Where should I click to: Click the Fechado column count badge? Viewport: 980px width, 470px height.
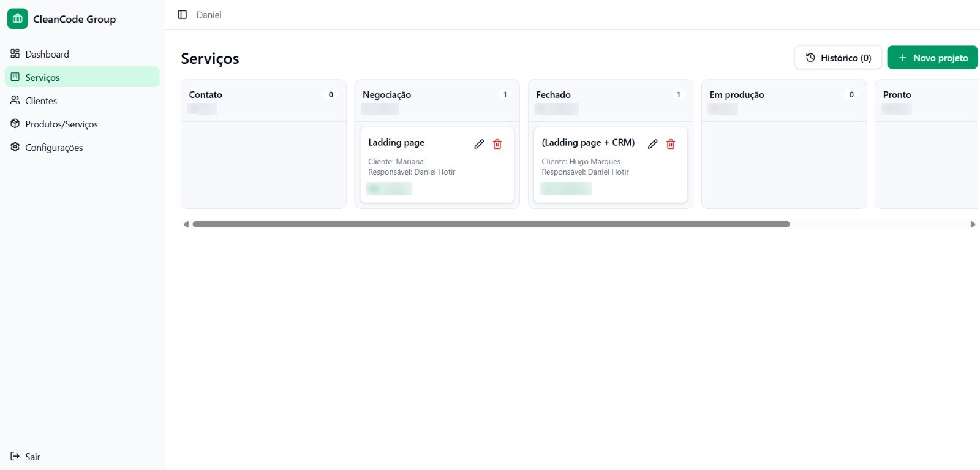tap(678, 95)
